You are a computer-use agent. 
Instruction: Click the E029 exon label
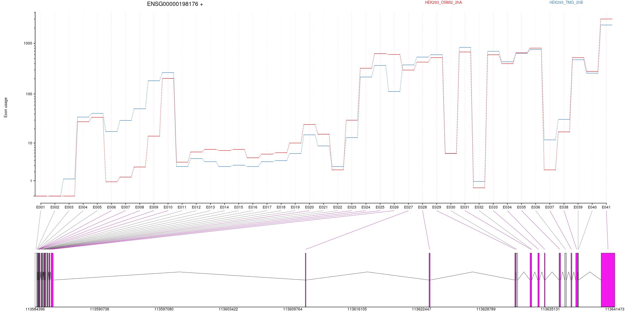tap(437, 207)
